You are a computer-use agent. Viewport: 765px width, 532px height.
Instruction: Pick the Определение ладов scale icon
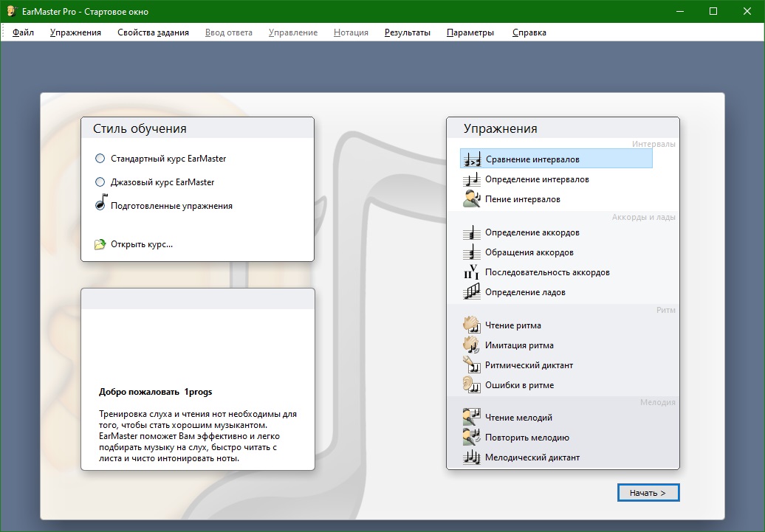472,292
